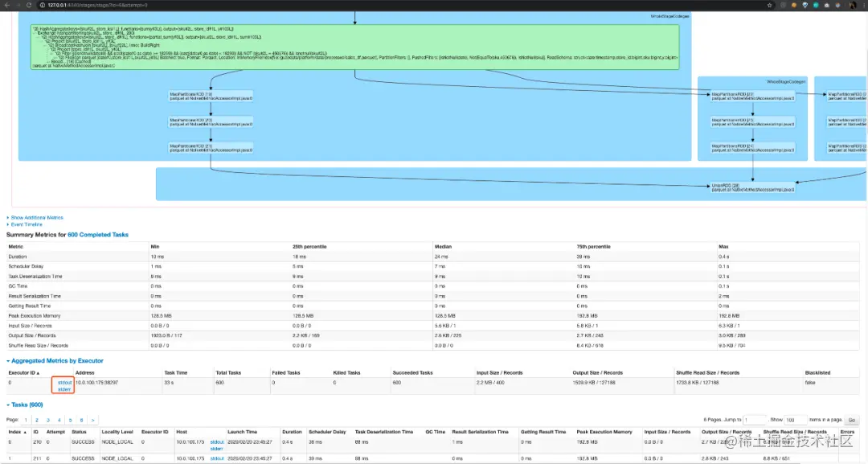Screen dimensions: 868x464
Task: Go to tasks page 6
Action: point(81,421)
